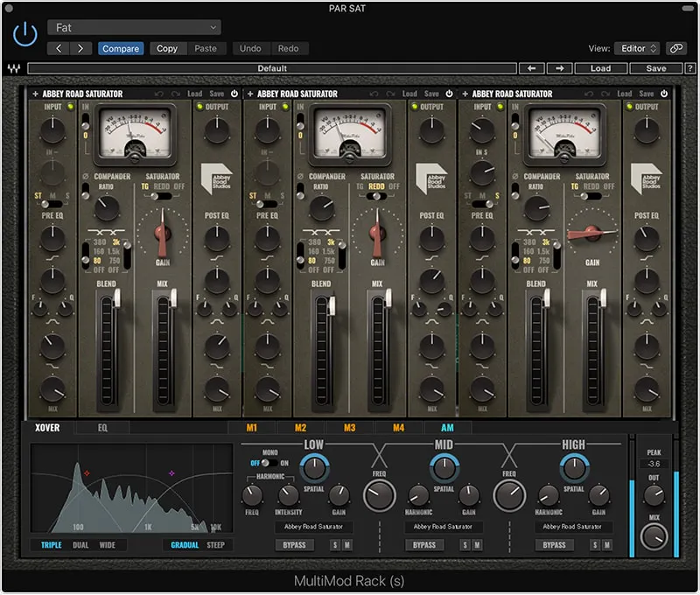Mute the MID band with M button
This screenshot has width=700, height=595.
coord(477,545)
